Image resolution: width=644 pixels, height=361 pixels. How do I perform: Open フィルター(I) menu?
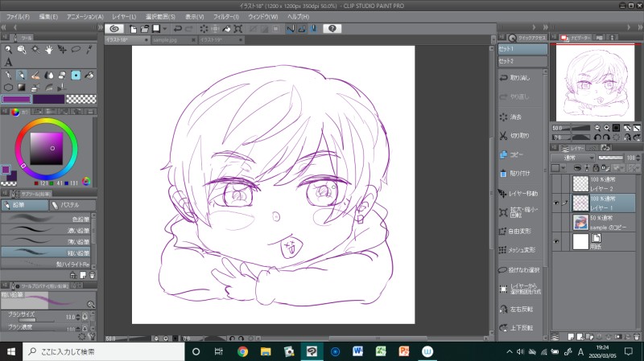(226, 17)
